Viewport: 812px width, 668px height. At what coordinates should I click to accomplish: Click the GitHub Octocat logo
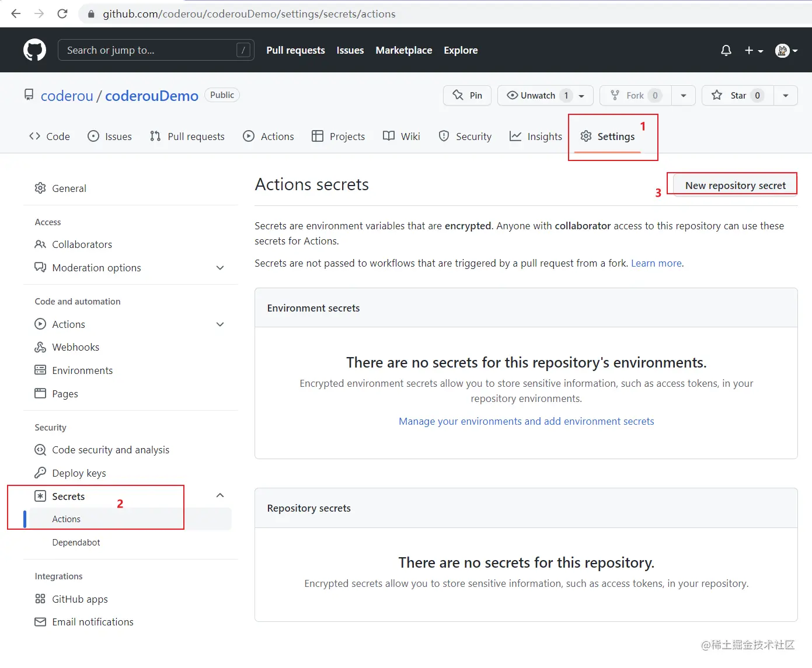coord(34,50)
